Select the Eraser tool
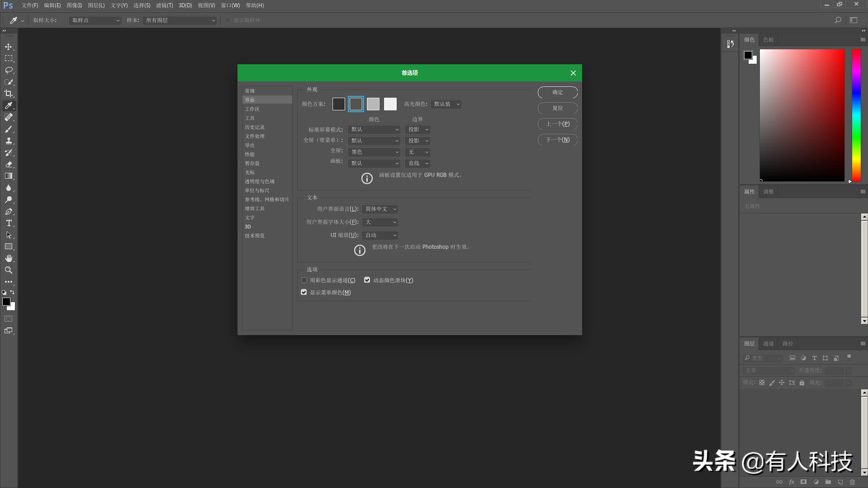Image resolution: width=868 pixels, height=488 pixels. [9, 165]
